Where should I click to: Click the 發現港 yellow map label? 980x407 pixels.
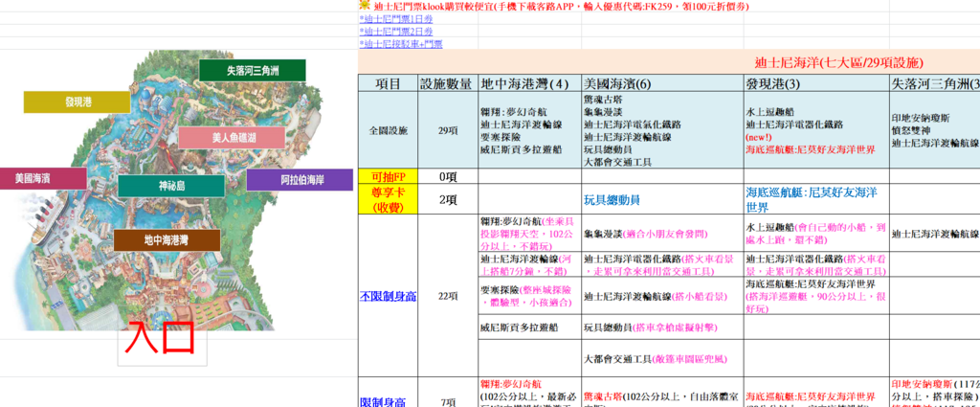point(78,102)
